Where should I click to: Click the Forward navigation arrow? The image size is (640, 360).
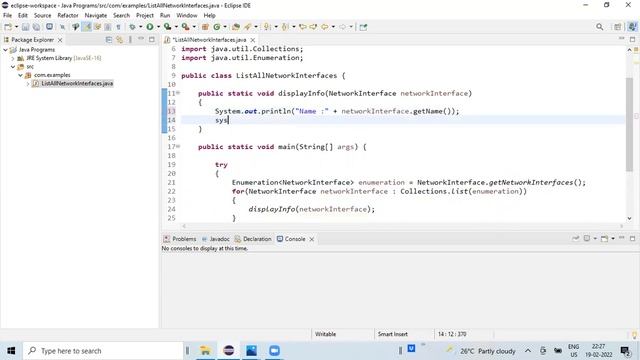click(x=342, y=27)
